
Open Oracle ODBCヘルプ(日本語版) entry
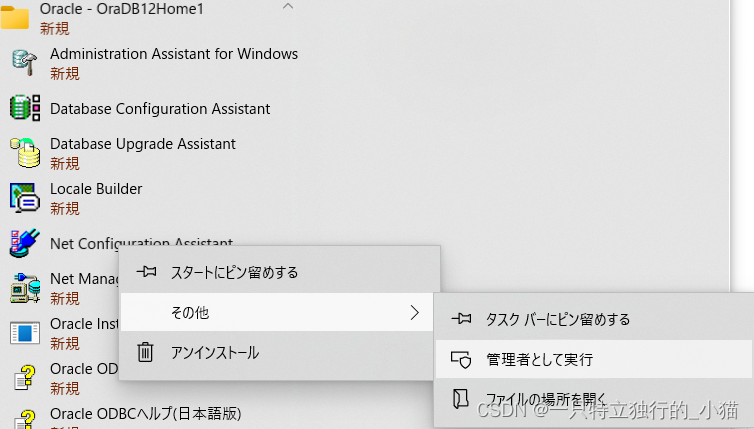click(146, 414)
